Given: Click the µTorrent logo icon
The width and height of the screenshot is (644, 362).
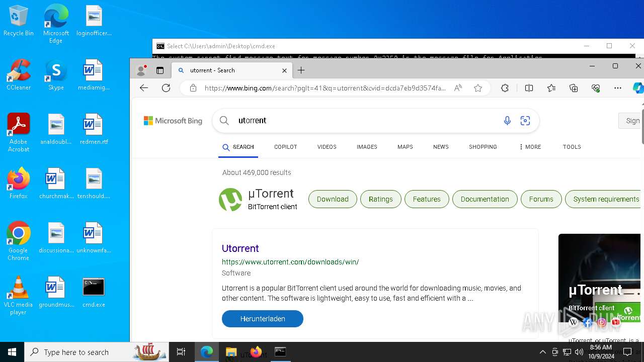Looking at the screenshot, I should 230,200.
